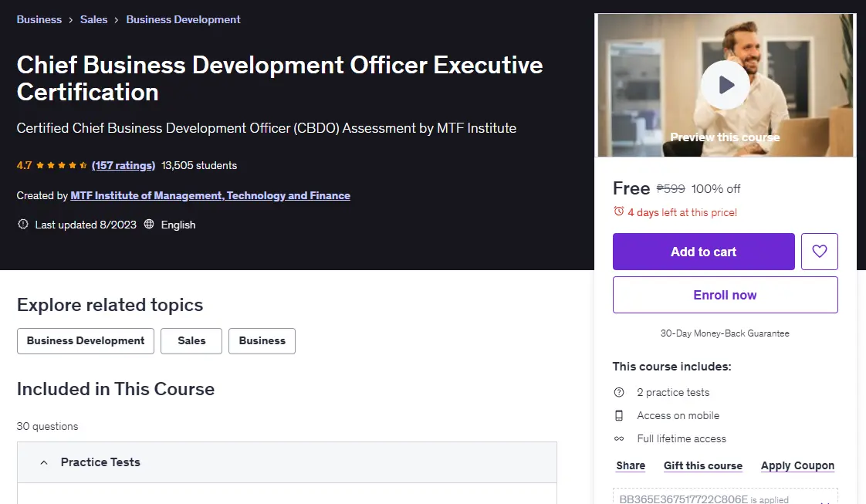This screenshot has height=504, width=866.
Task: Click Gift this course
Action: [x=702, y=465]
